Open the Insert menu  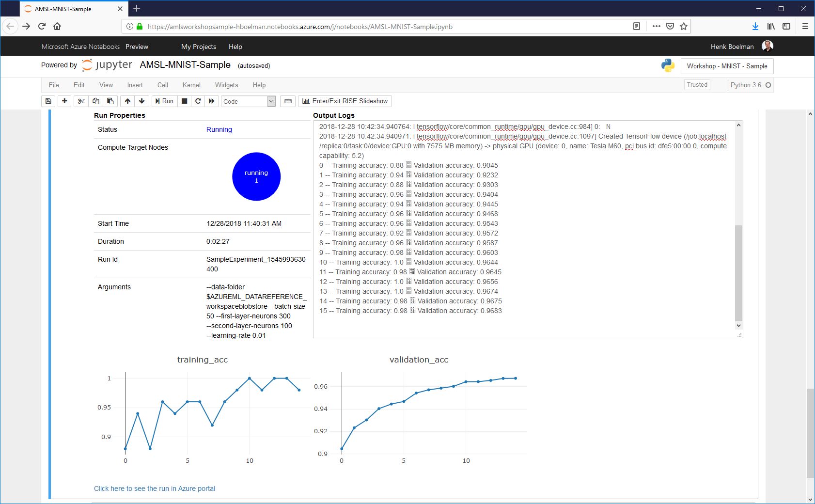click(135, 85)
